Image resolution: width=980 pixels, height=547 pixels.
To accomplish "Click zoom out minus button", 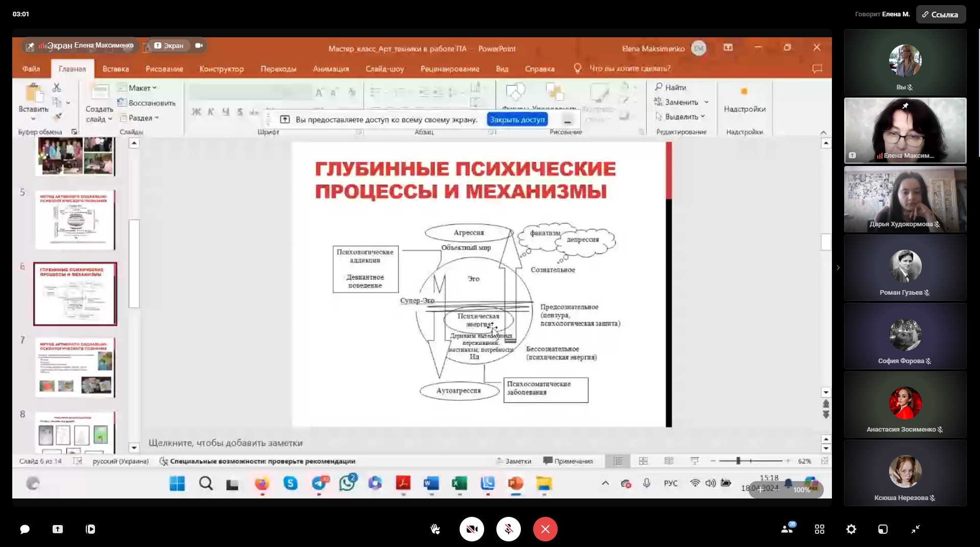I will (x=713, y=461).
